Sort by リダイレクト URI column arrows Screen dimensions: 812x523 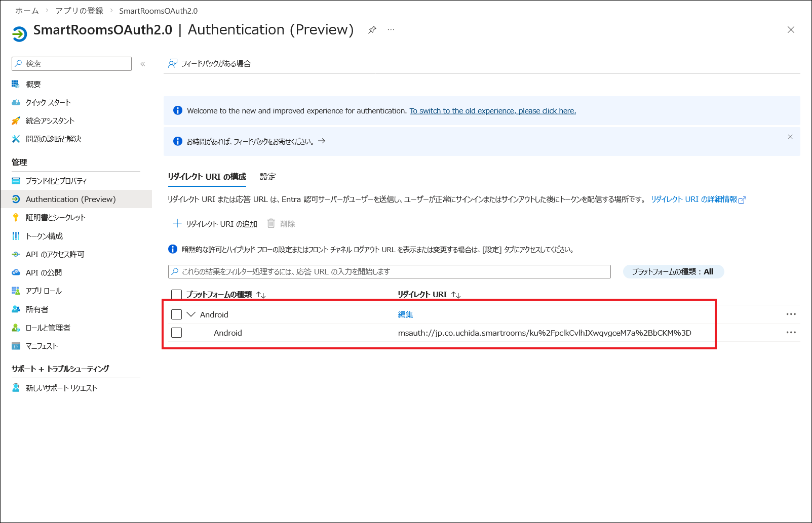coord(456,295)
